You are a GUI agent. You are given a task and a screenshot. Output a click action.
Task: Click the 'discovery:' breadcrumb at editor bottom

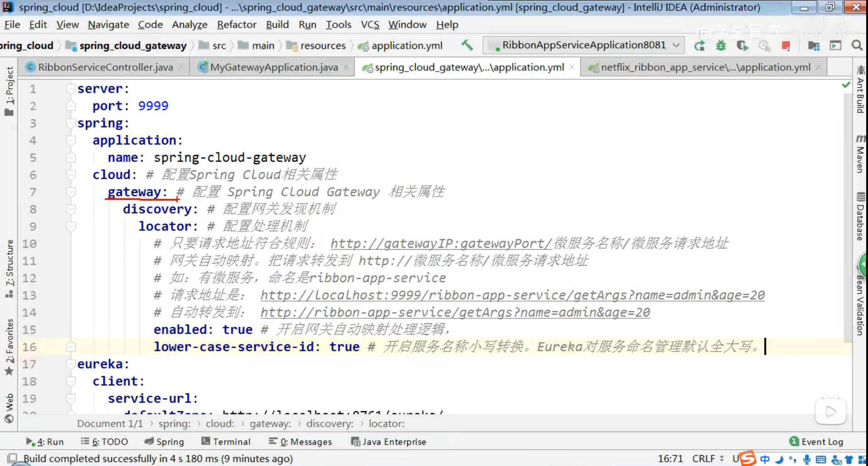click(x=329, y=423)
